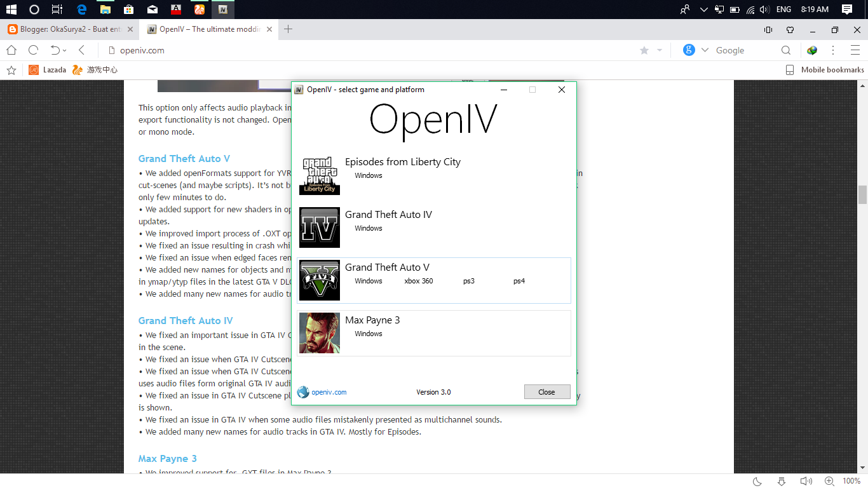Bookmark this page with the star
The image size is (868, 488).
pos(644,50)
